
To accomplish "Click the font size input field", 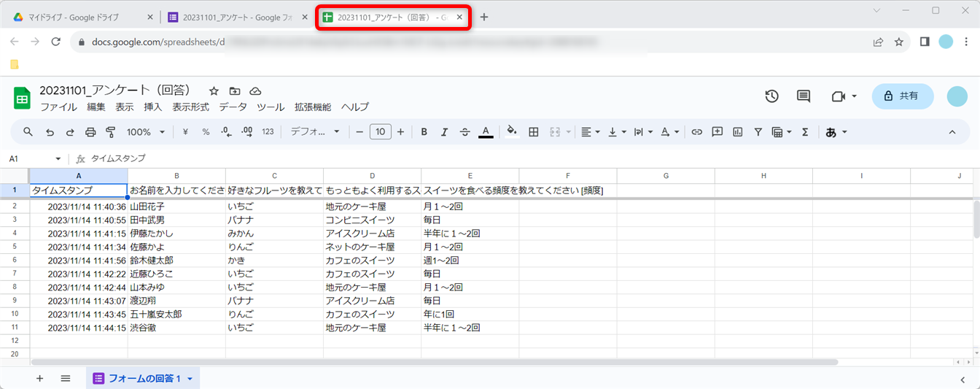I will [x=380, y=132].
